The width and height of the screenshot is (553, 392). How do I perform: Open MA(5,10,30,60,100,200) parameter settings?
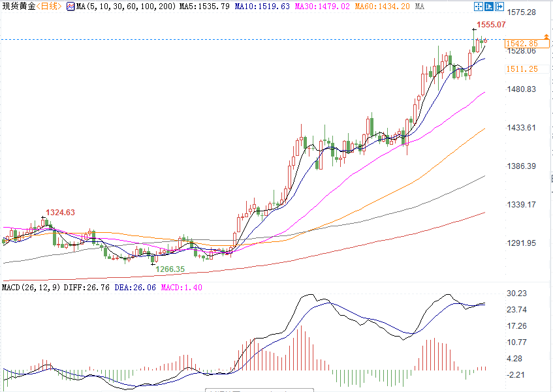pyautogui.click(x=126, y=7)
